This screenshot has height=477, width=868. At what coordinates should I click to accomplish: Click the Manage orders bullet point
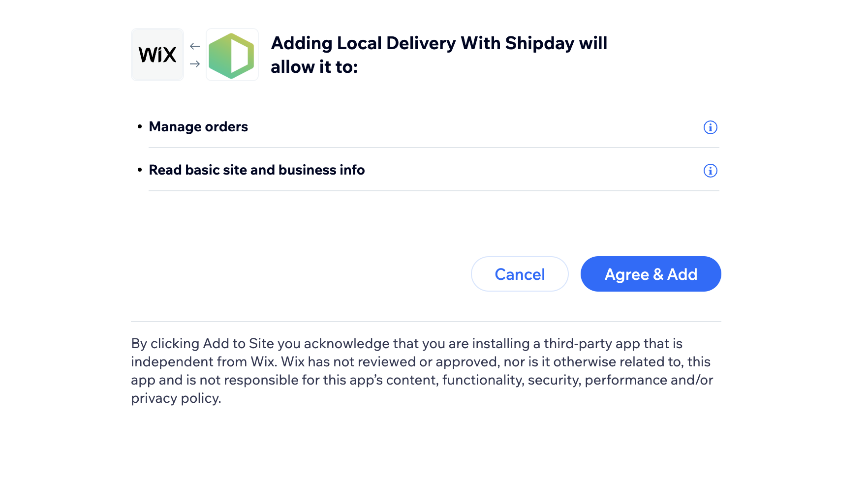pos(140,127)
